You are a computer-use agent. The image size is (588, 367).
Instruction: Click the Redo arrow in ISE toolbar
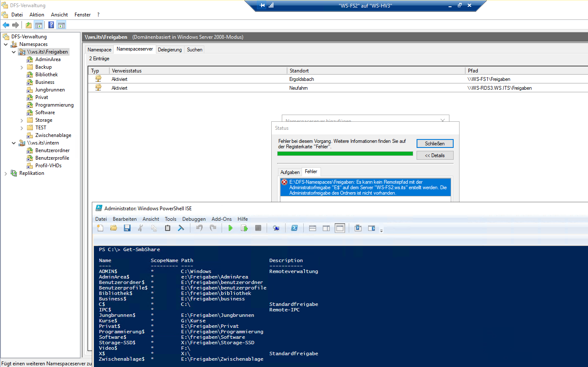[213, 228]
